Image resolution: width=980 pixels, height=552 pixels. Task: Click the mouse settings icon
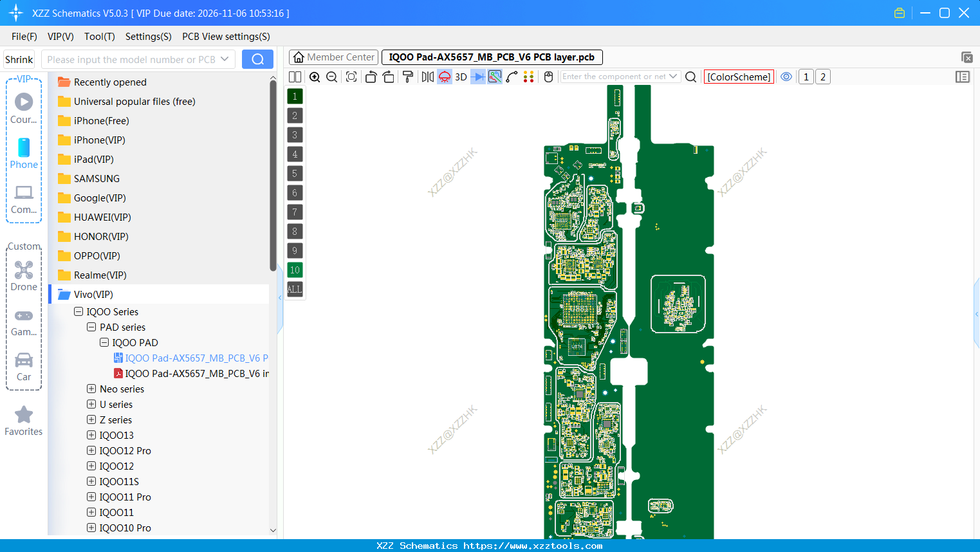point(548,77)
